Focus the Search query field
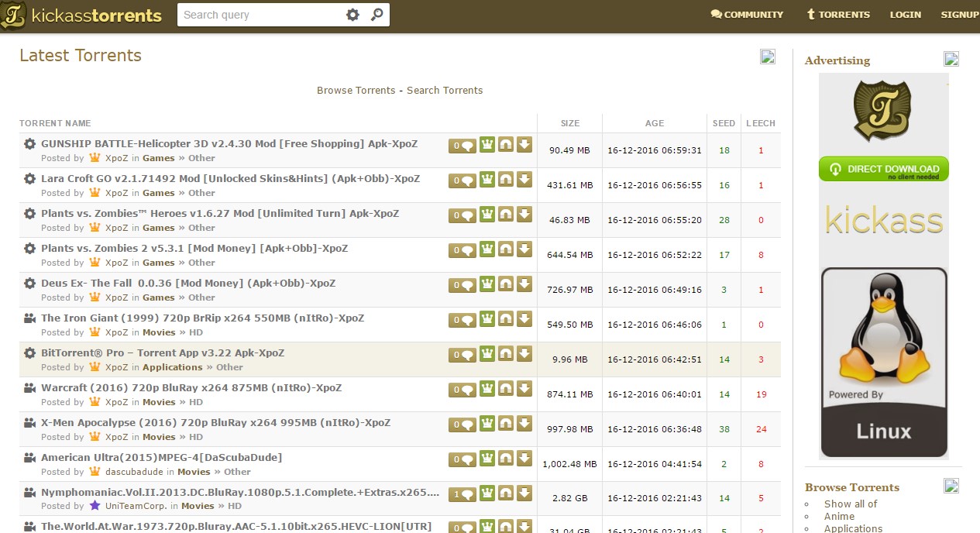Screen dimensions: 980x533 point(261,15)
